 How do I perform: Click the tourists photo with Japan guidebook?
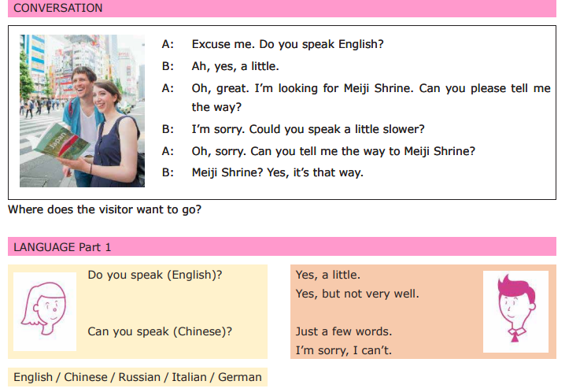tap(82, 110)
